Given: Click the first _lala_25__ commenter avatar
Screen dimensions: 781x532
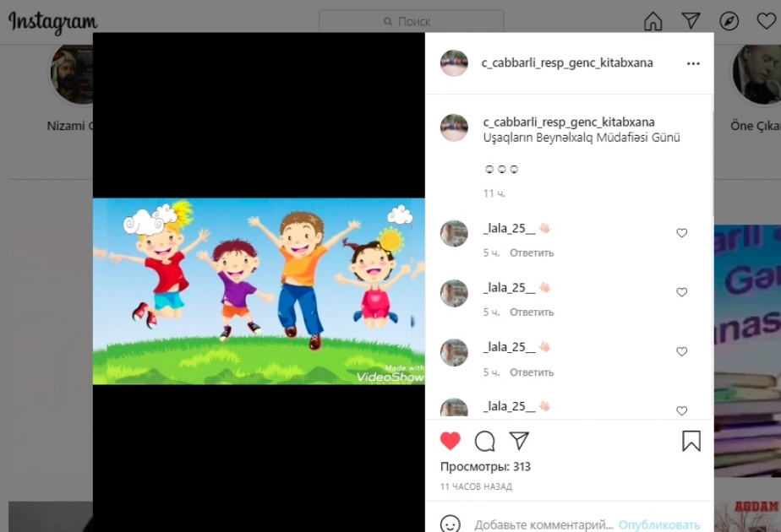Looking at the screenshot, I should click(454, 233).
